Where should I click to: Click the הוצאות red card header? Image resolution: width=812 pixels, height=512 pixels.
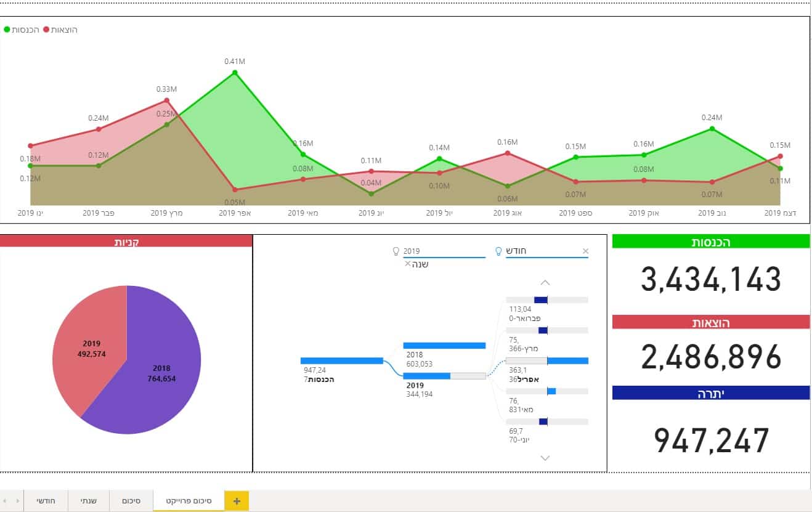pyautogui.click(x=711, y=322)
